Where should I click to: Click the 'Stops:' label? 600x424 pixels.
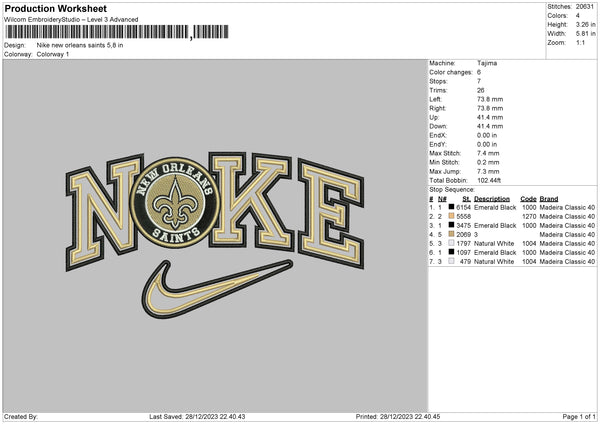438,81
